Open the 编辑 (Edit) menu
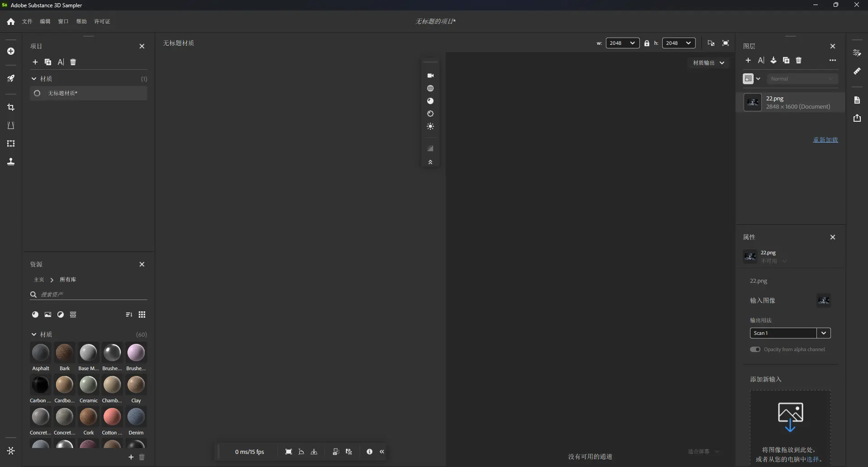The image size is (868, 467). point(45,22)
